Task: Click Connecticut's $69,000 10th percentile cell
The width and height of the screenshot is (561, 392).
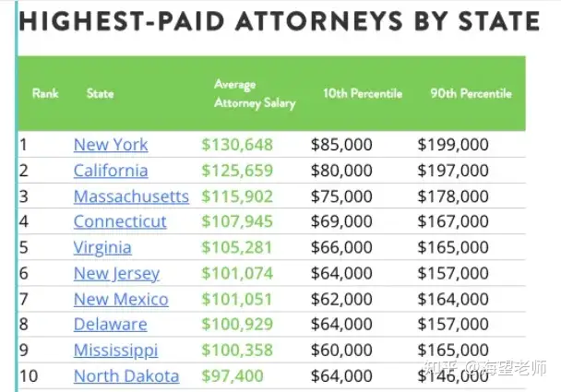Action: (x=341, y=221)
